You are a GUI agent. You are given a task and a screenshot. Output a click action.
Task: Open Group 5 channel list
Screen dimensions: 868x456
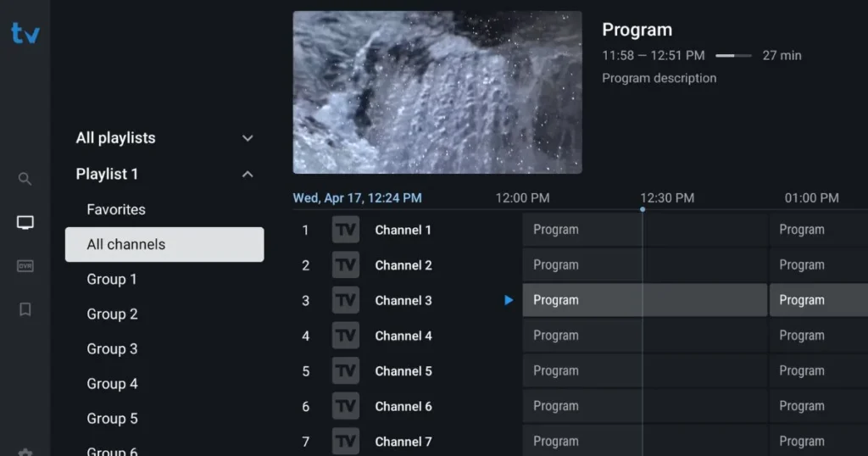(112, 419)
